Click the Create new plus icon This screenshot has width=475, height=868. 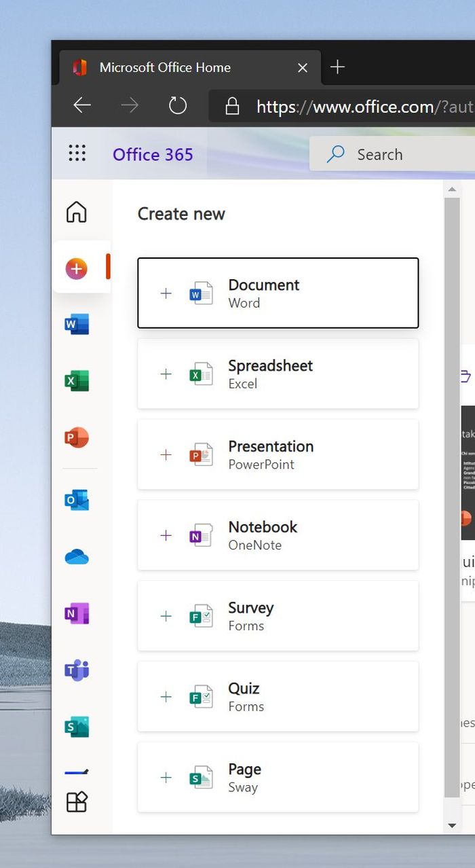point(77,268)
